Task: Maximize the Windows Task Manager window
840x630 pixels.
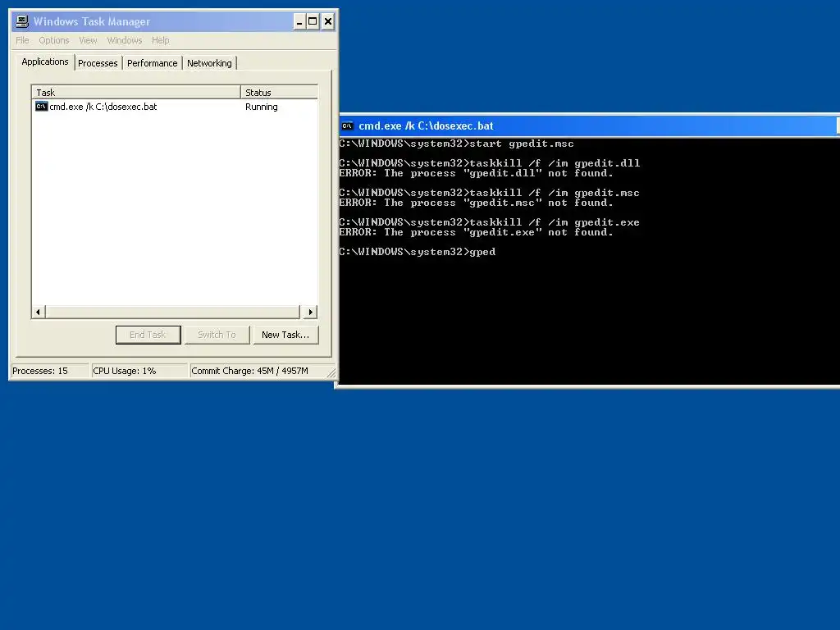Action: pos(313,21)
